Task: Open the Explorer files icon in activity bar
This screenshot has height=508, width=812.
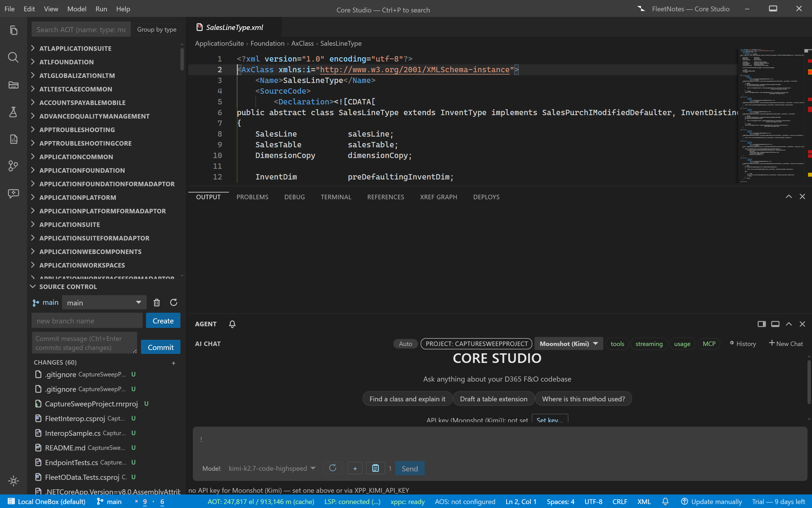Action: (14, 30)
